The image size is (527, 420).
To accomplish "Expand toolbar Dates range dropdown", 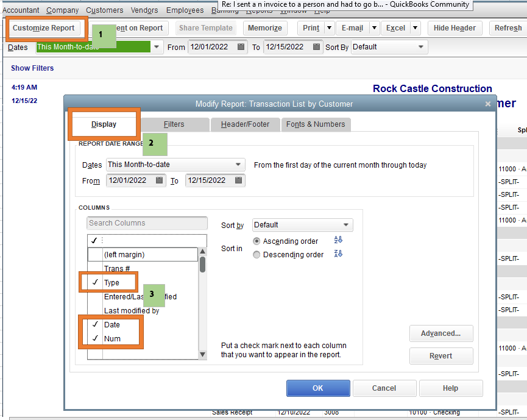I will click(157, 47).
